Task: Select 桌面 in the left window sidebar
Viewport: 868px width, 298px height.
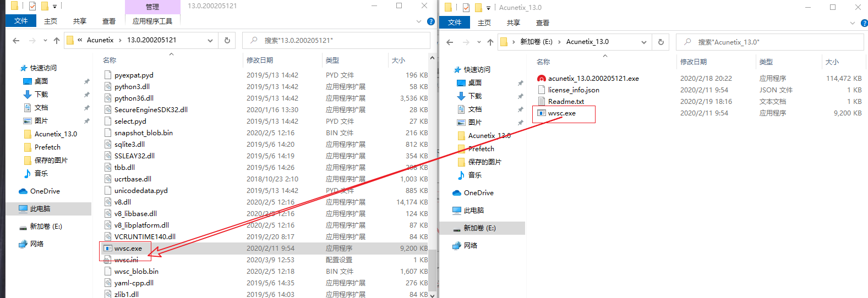Action: tap(41, 81)
